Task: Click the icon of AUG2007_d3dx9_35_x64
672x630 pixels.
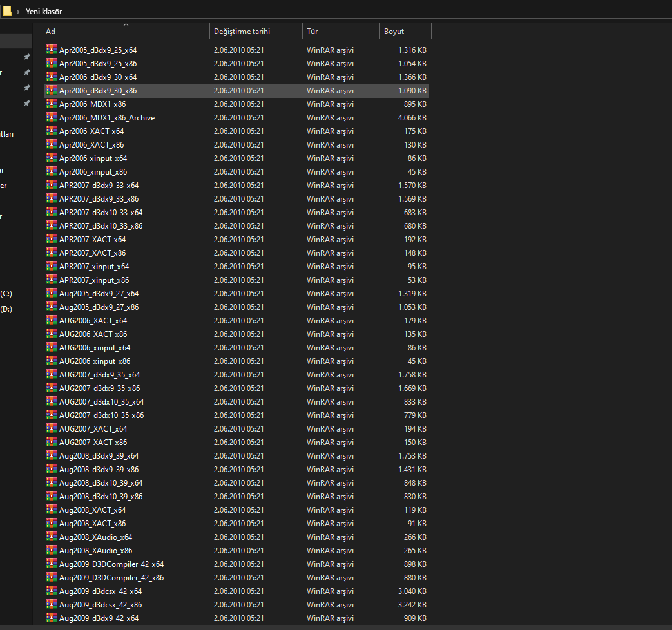Action: click(x=52, y=374)
